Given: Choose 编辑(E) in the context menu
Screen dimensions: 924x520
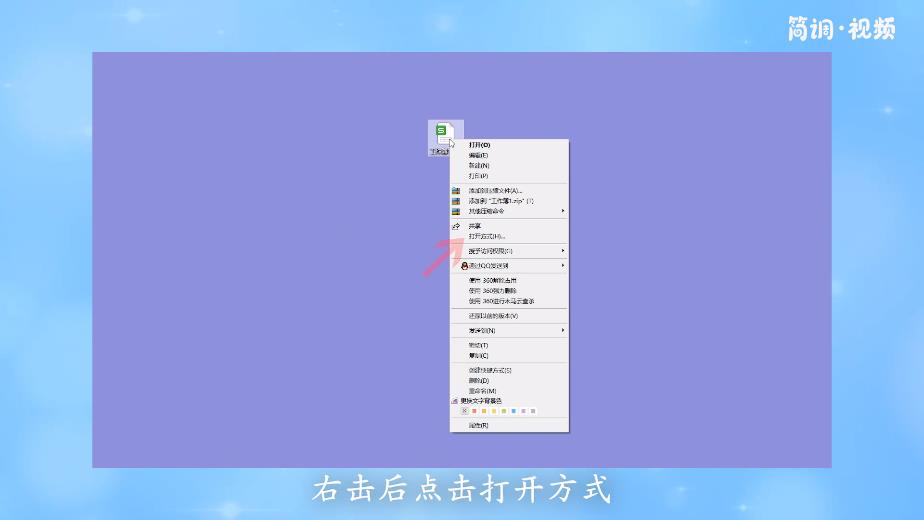Looking at the screenshot, I should point(509,156).
